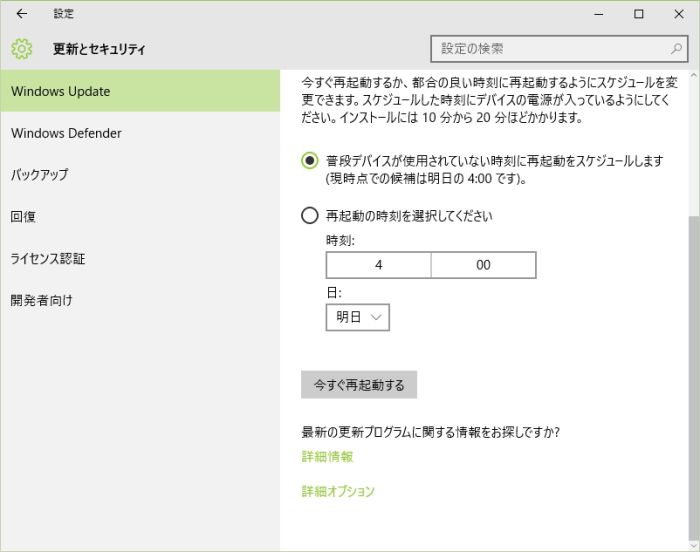Open the 詳細オプション link
The image size is (700, 552).
[338, 491]
